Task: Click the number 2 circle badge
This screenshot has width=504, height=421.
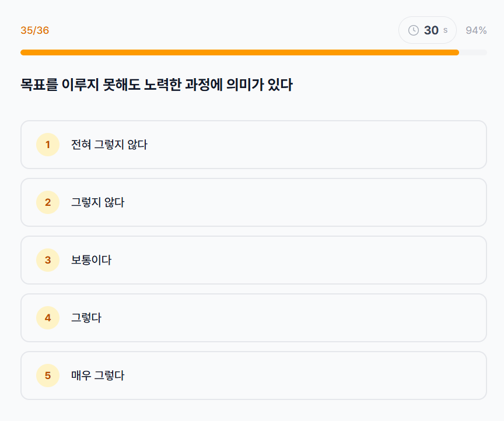Action: tap(47, 202)
